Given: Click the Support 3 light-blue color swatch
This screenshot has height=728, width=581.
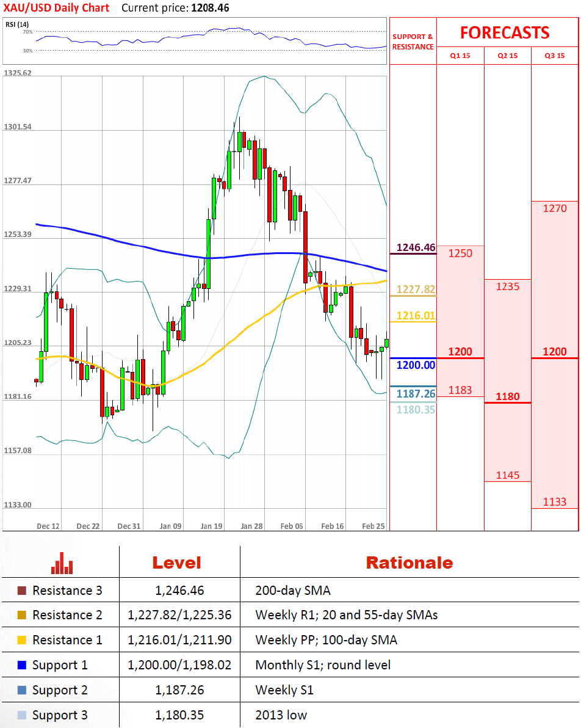Looking at the screenshot, I should click(x=21, y=715).
